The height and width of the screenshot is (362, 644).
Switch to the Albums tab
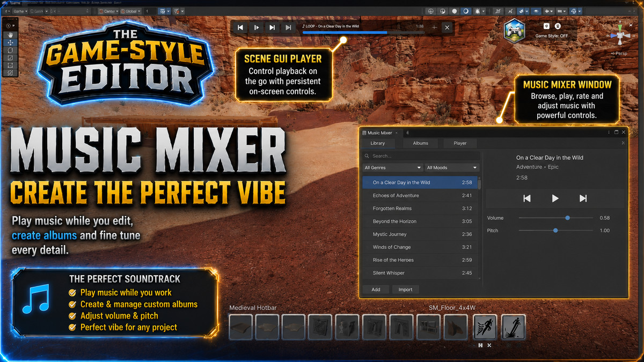[x=420, y=143]
